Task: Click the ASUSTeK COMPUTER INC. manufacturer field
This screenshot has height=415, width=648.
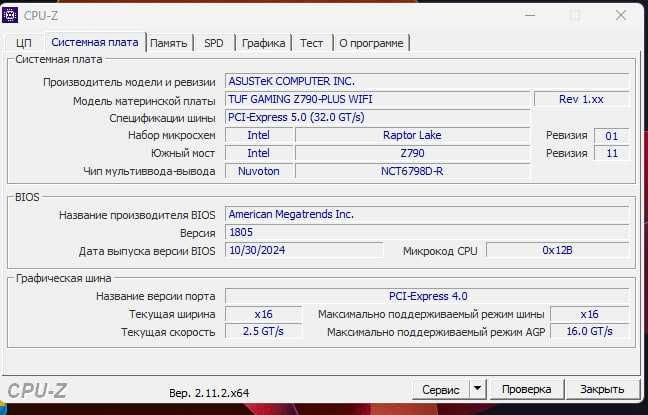Action: point(427,81)
